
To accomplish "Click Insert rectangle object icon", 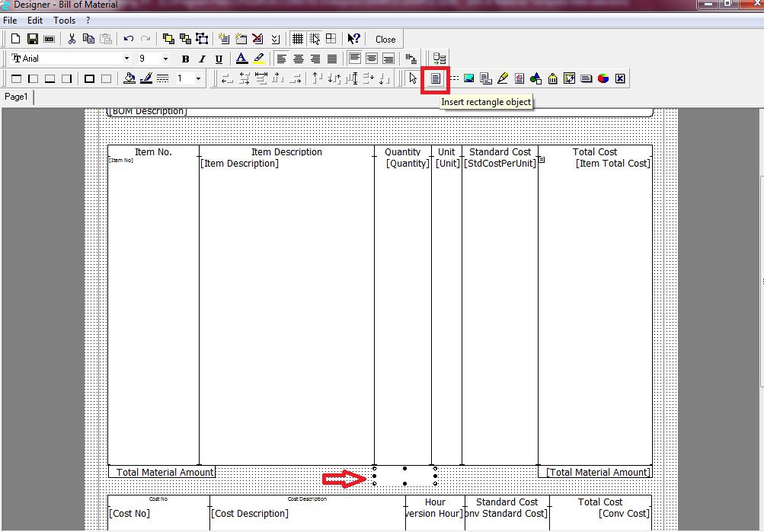I will [x=435, y=78].
